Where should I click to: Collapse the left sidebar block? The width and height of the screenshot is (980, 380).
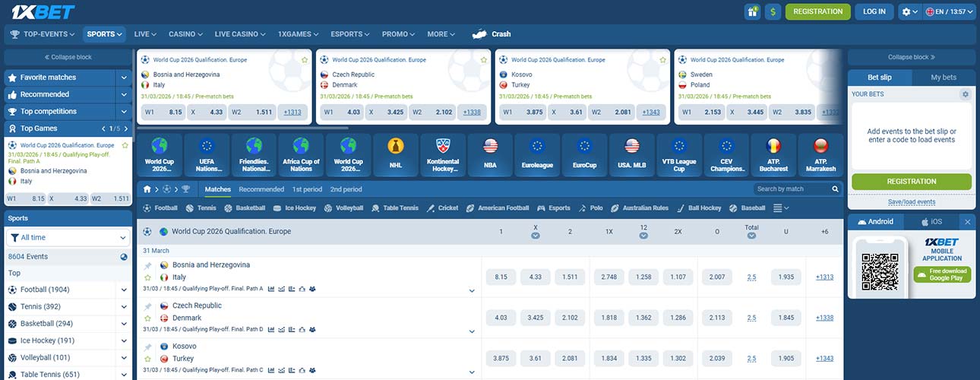coord(68,57)
